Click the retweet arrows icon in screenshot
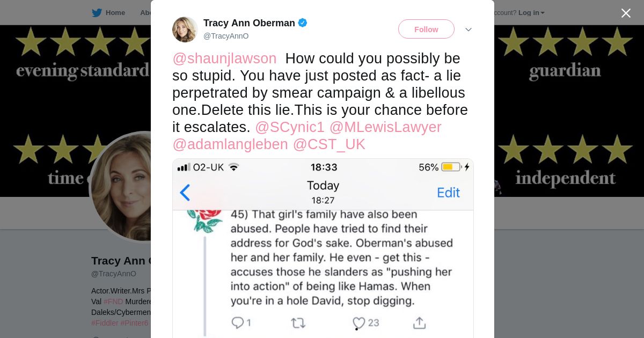 (298, 322)
